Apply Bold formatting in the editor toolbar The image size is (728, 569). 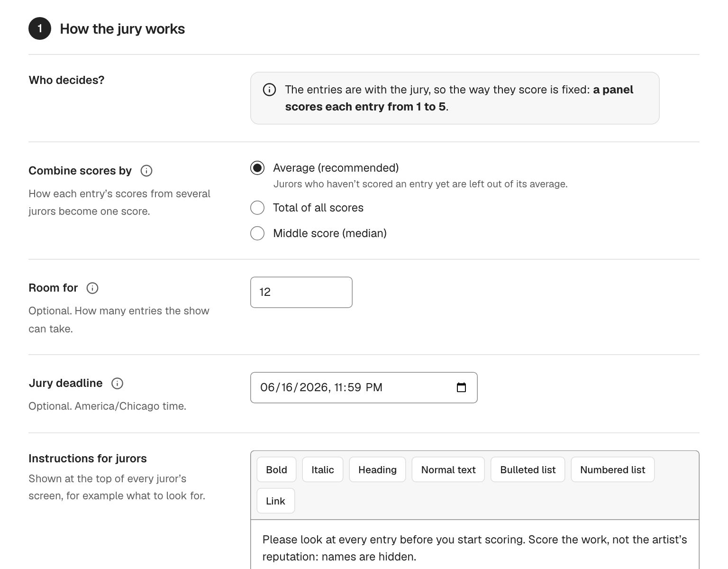coord(276,469)
